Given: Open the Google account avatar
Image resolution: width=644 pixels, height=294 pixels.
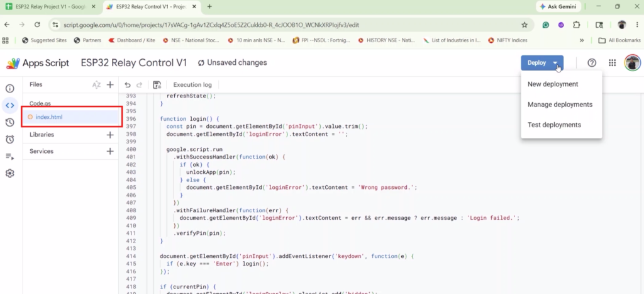Looking at the screenshot, I should [633, 63].
